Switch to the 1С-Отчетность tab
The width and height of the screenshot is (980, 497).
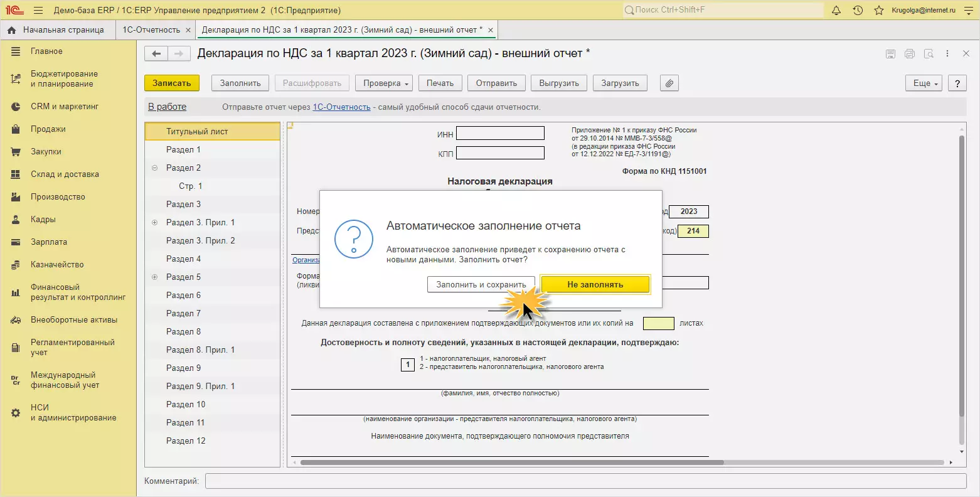tap(151, 30)
